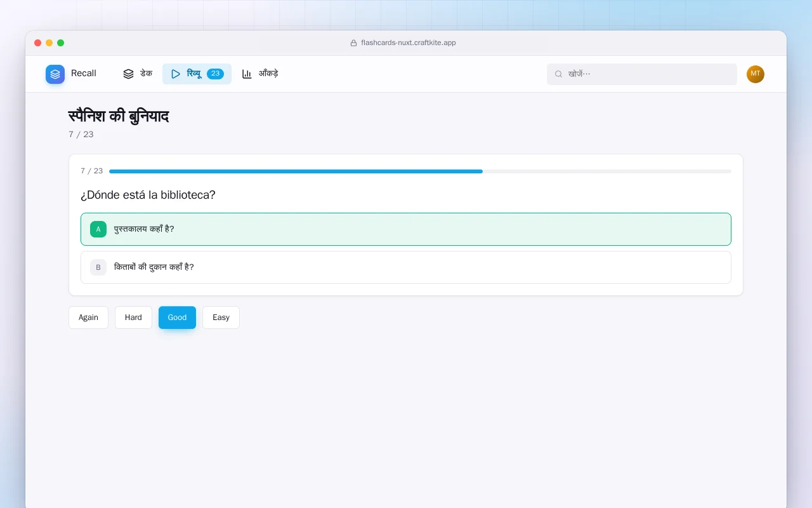Click the stacked layers icon beside डेक
This screenshot has width=812, height=508.
tap(128, 74)
